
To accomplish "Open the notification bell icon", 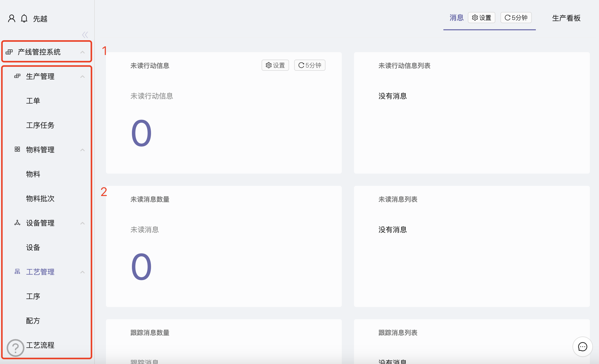I will point(24,19).
